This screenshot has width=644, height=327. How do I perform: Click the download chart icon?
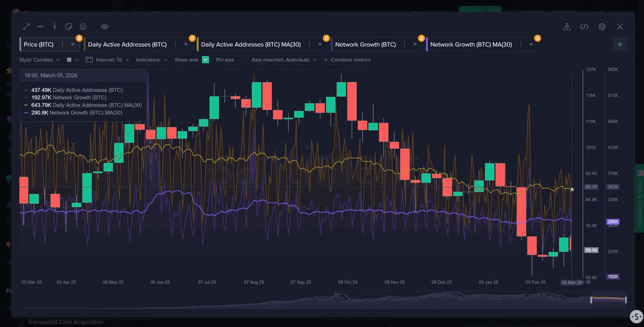(567, 27)
